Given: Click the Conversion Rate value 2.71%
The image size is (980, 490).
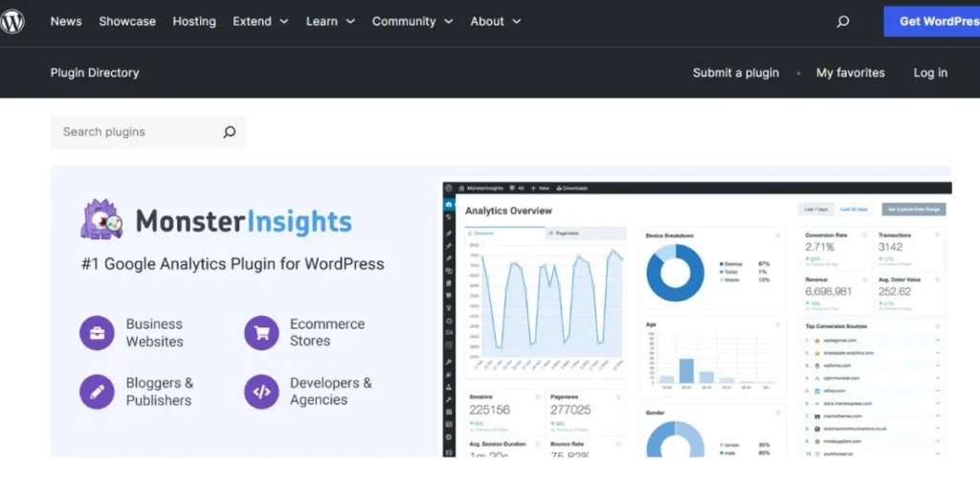Looking at the screenshot, I should click(x=819, y=247).
